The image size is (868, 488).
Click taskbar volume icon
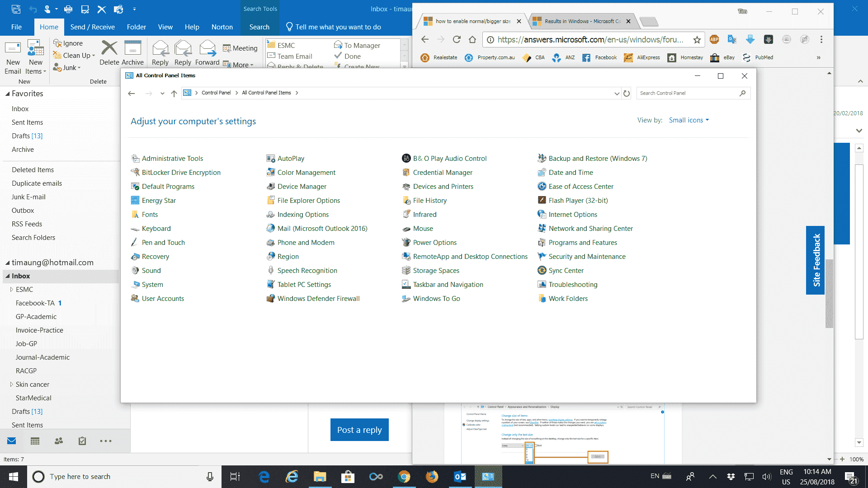click(766, 477)
